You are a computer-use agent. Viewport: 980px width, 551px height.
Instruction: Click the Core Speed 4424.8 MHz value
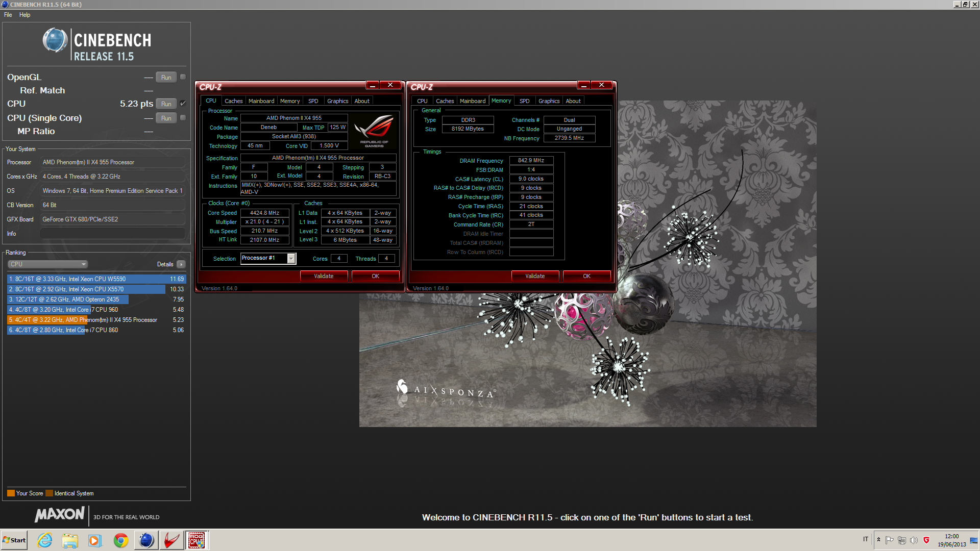264,213
